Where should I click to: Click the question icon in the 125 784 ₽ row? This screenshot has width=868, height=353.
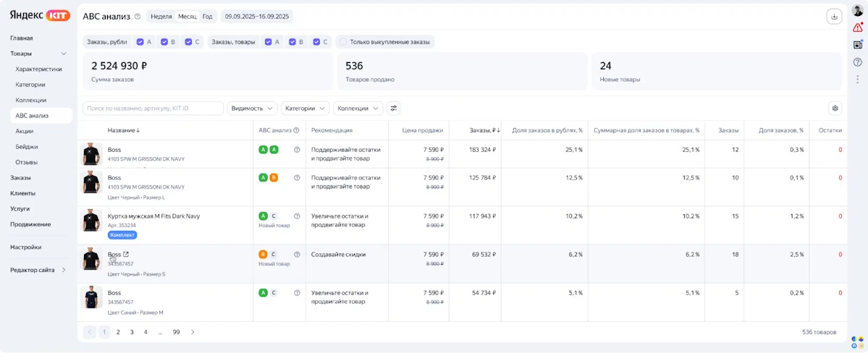click(x=297, y=178)
